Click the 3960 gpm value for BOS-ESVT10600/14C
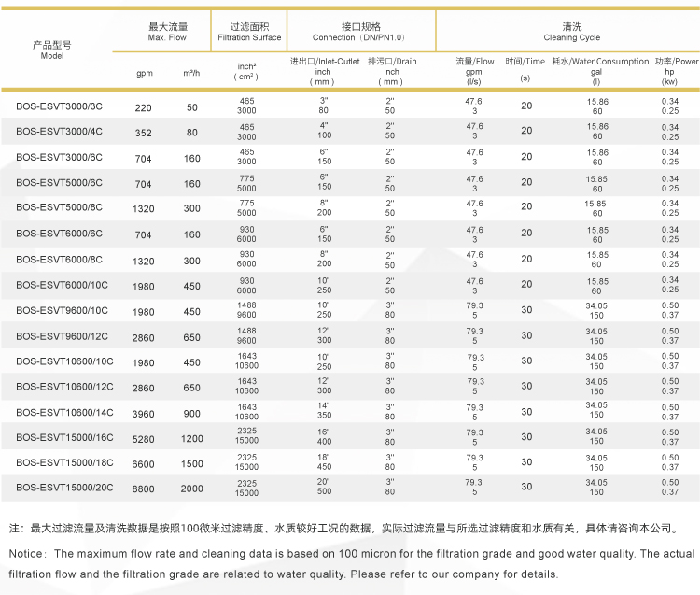700x595 pixels. (144, 414)
